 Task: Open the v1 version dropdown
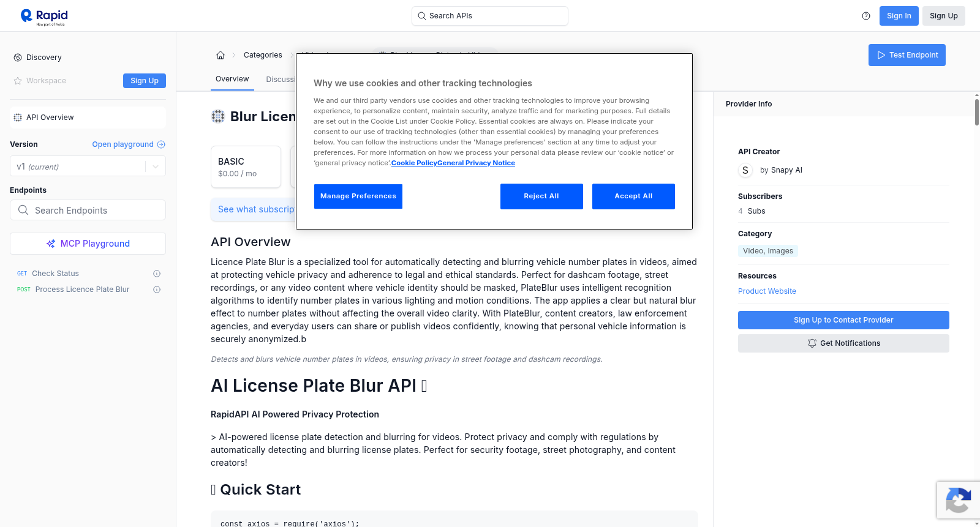click(88, 166)
